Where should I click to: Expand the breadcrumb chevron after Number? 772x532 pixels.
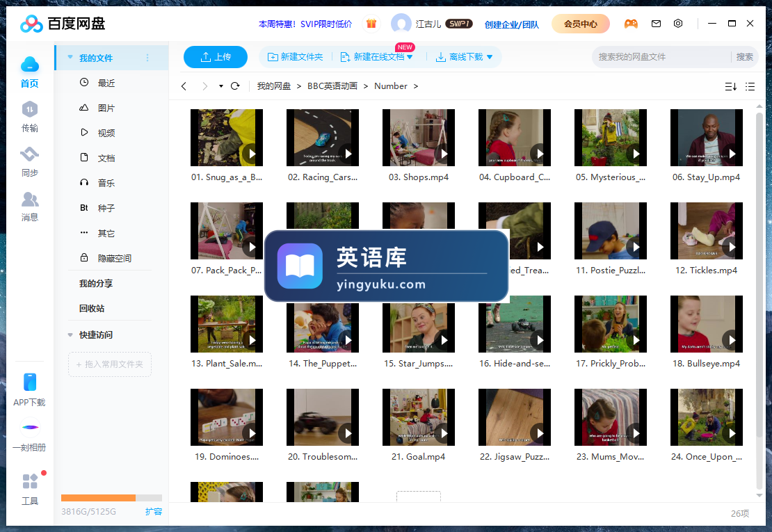[416, 86]
